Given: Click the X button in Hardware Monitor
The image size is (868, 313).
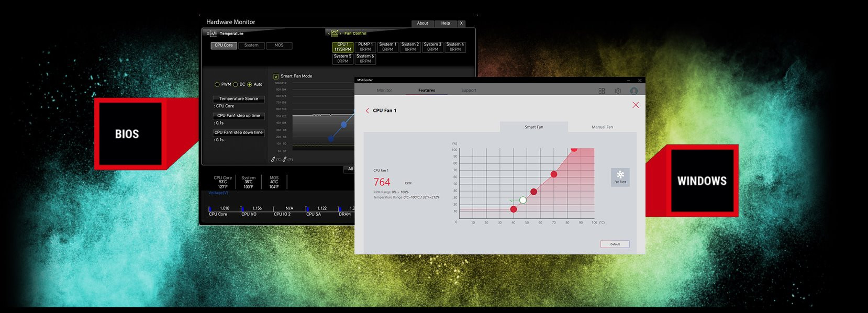Looking at the screenshot, I should click(x=461, y=24).
